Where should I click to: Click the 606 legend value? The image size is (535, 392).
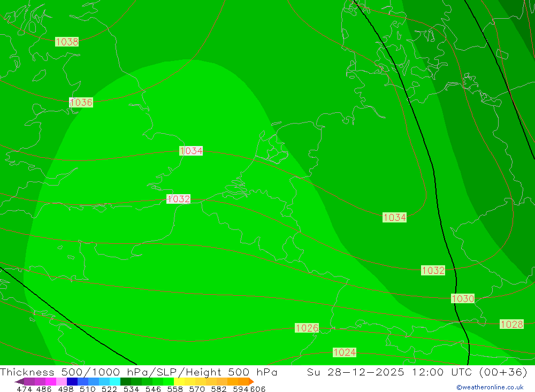pos(258,389)
